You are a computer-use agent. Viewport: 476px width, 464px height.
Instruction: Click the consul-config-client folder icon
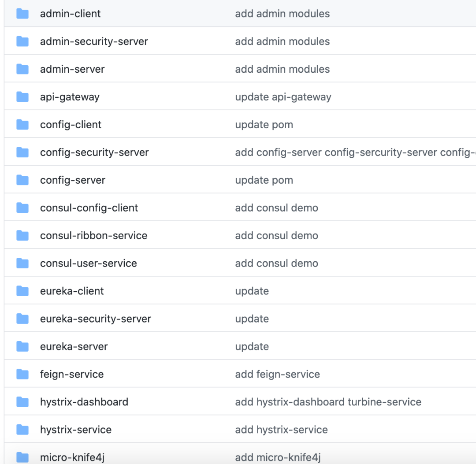coord(22,208)
